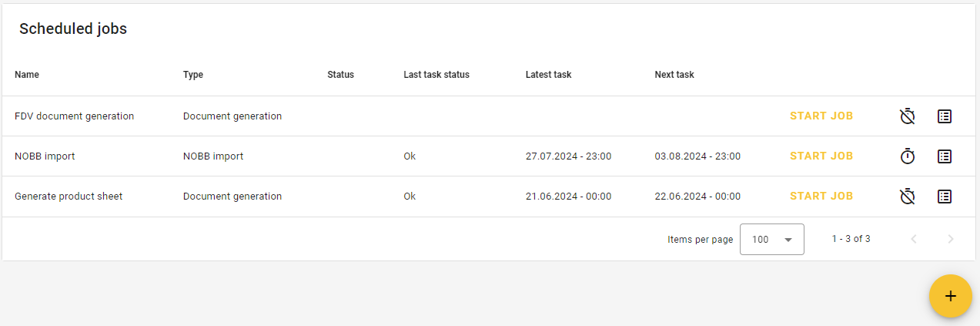Select the Next task column header
980x326 pixels.
674,75
